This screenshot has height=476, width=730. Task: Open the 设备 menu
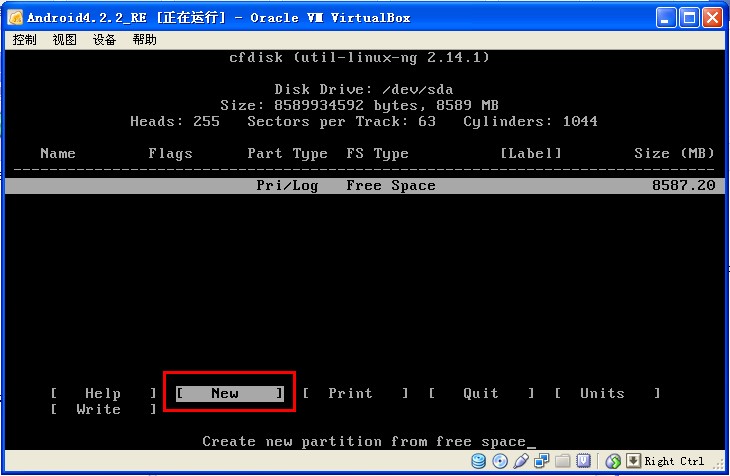[x=104, y=40]
